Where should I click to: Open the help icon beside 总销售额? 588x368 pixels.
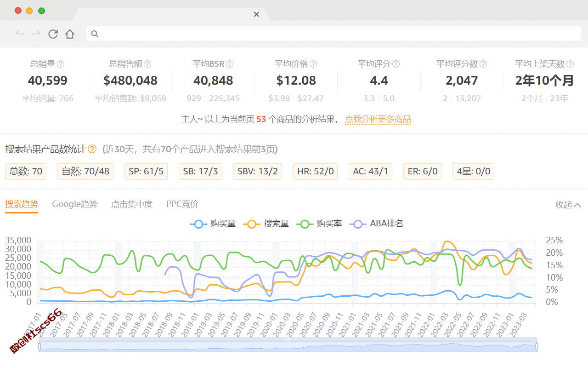click(x=147, y=64)
